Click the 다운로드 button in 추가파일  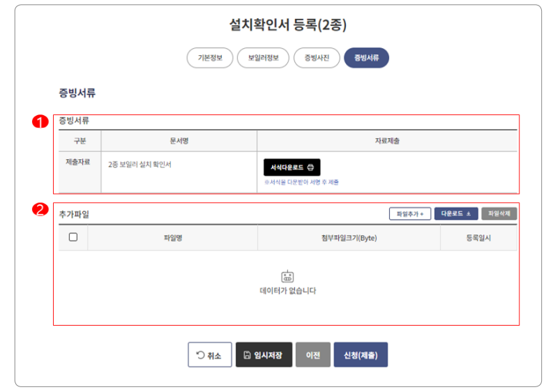[456, 214]
